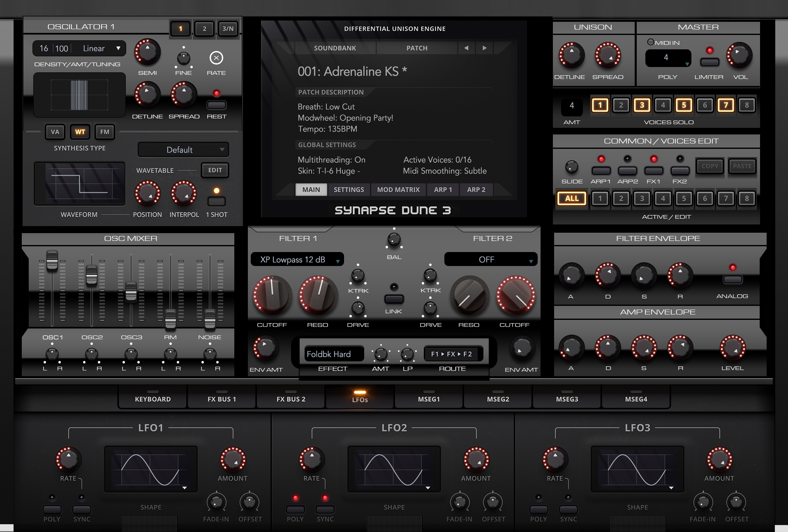Click the Filter 1 ENV AMT knob
Viewport: 788px width, 532px height.
coord(266,348)
